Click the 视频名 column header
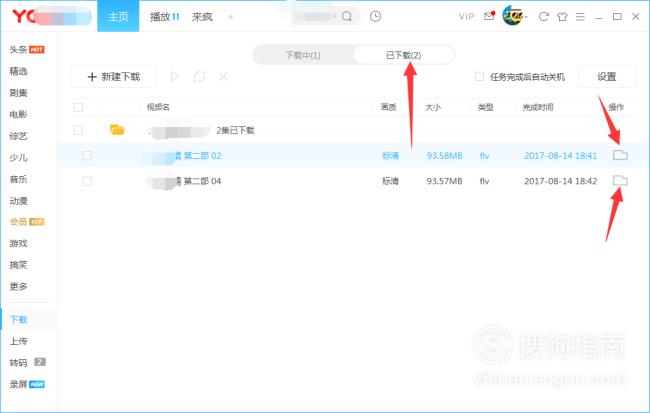This screenshot has height=413, width=650. coord(158,107)
